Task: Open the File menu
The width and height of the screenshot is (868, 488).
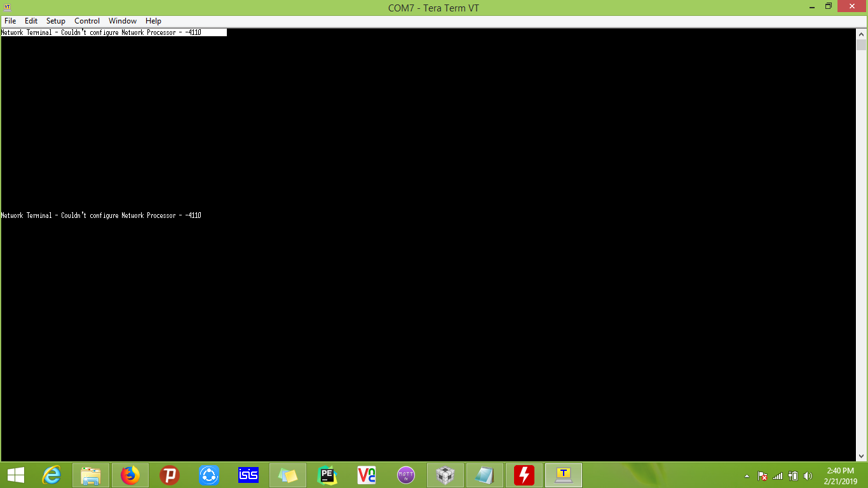Action: [x=10, y=21]
